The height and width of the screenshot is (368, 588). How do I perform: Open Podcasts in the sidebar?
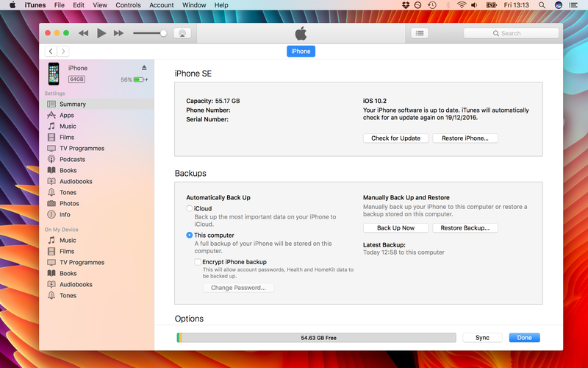click(97, 159)
